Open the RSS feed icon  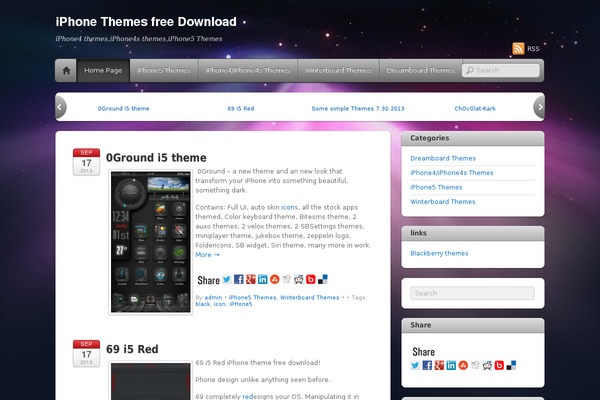click(518, 49)
